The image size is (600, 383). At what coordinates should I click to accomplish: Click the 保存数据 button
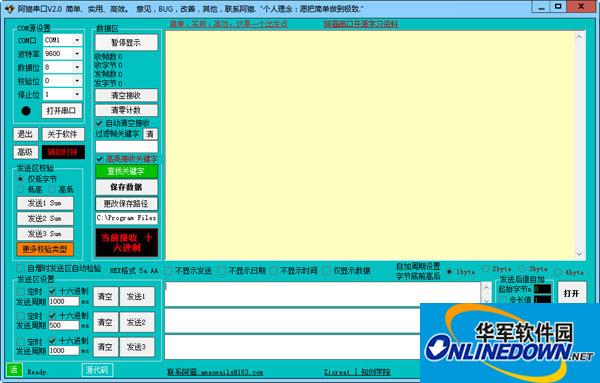126,187
